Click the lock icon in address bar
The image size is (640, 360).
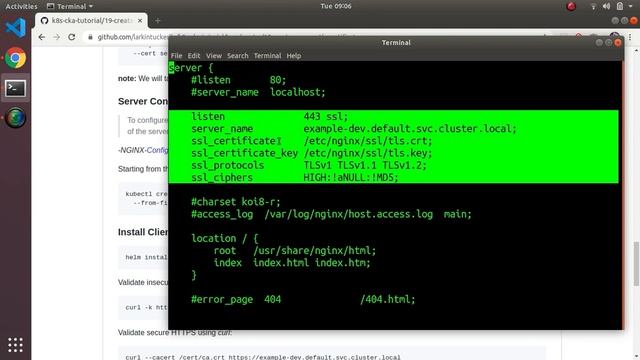(90, 37)
